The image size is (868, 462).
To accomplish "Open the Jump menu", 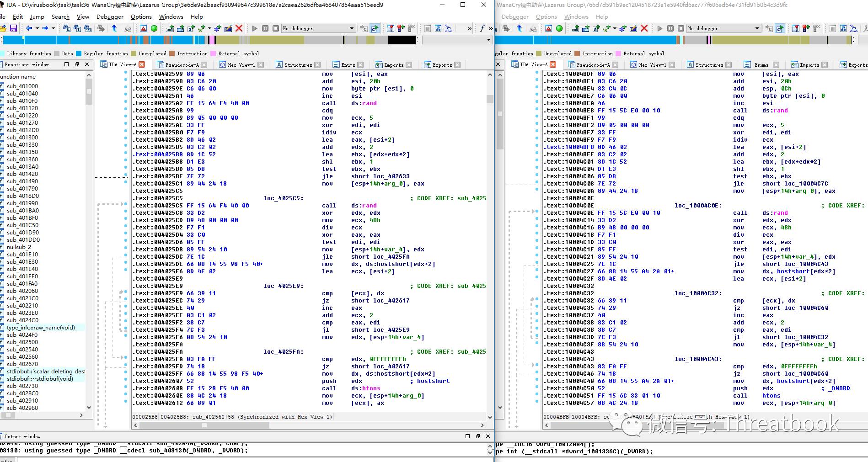I will point(37,17).
